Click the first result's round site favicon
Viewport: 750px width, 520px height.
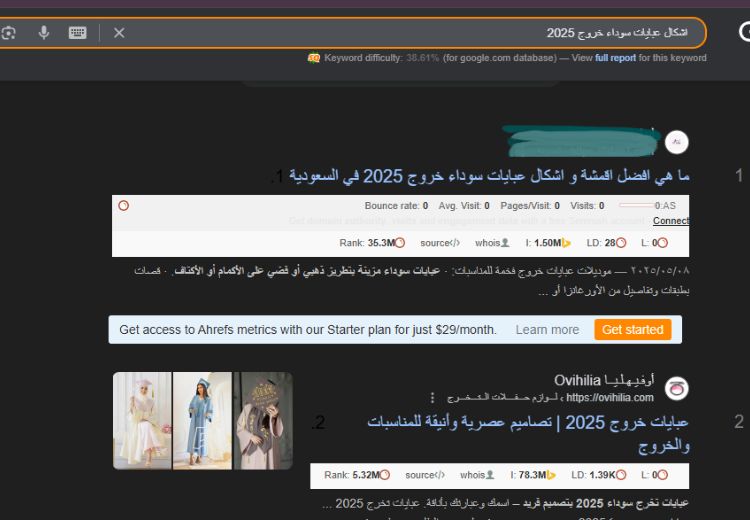tap(676, 142)
